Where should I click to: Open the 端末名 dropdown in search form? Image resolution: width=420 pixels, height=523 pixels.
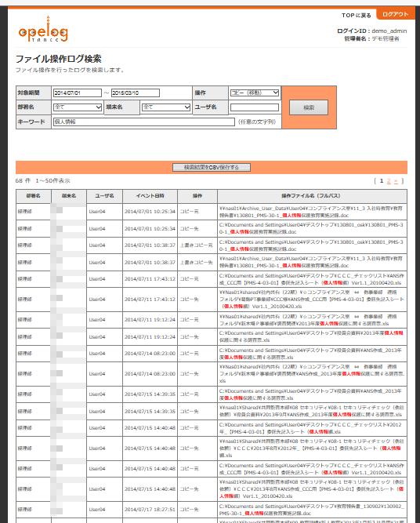[x=166, y=107]
